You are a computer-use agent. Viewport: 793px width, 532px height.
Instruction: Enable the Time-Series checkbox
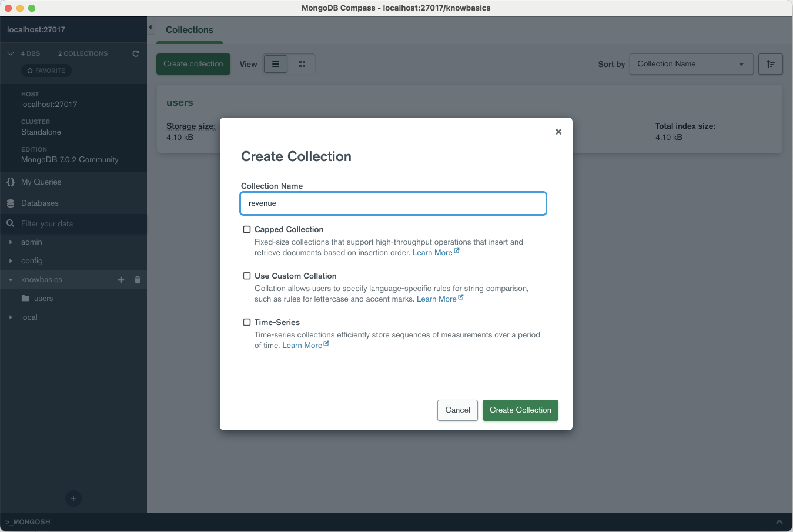(247, 322)
